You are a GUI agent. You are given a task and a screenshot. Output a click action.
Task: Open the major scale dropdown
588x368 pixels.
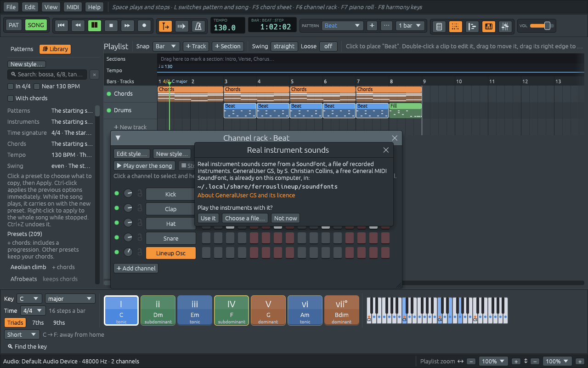point(70,299)
